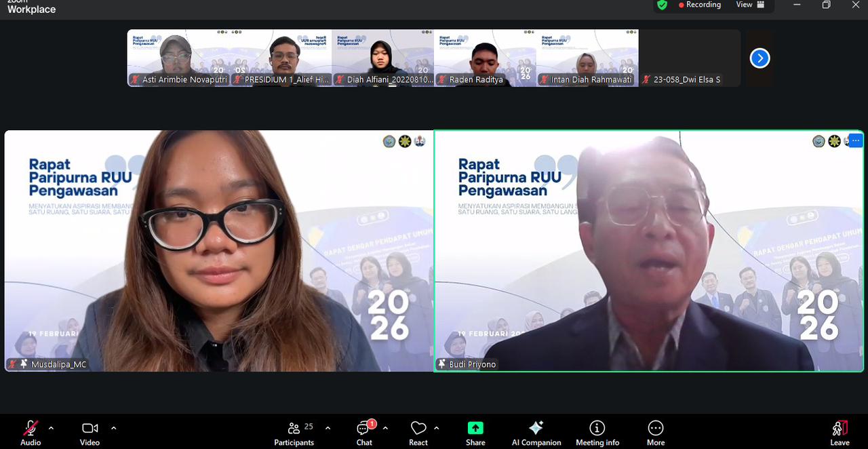Leave the meeting

click(x=840, y=432)
